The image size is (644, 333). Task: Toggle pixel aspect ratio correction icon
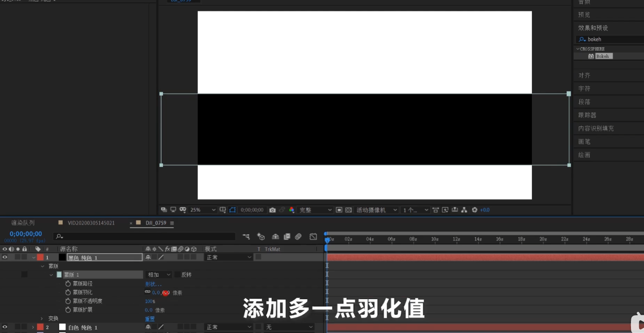435,210
